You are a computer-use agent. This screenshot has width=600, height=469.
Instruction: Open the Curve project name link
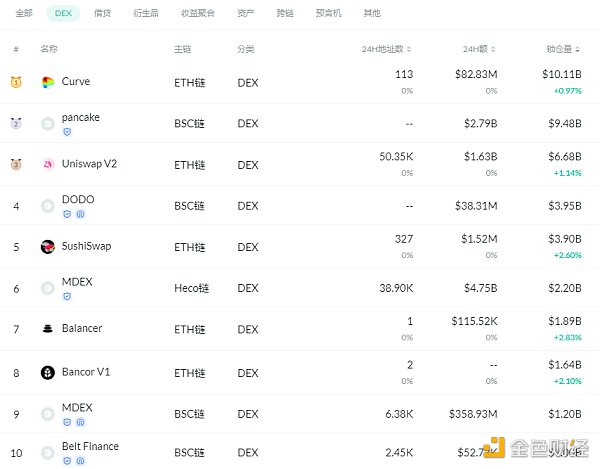tap(75, 82)
